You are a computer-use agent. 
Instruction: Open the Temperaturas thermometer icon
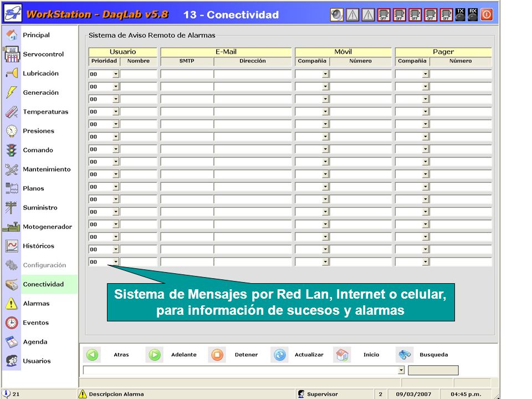(x=12, y=111)
